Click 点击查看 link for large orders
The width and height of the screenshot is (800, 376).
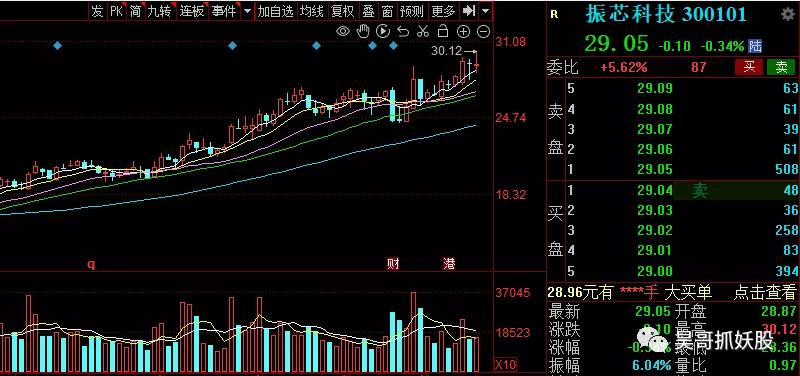765,292
